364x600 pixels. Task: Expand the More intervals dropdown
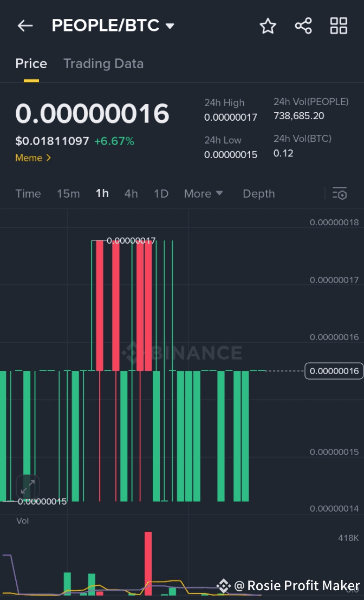[x=203, y=194]
